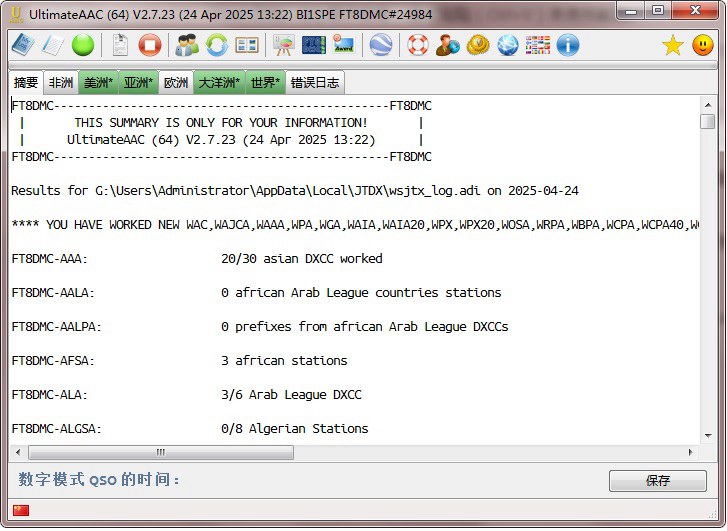Click the blue info circle icon

coord(568,45)
